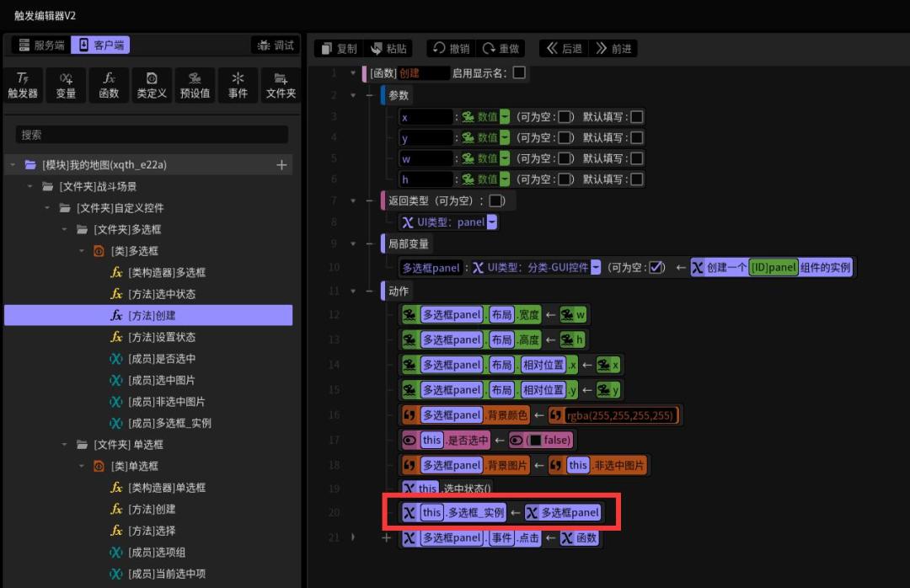Open the 变量 (variable) tool
This screenshot has height=588, width=910.
pos(66,85)
